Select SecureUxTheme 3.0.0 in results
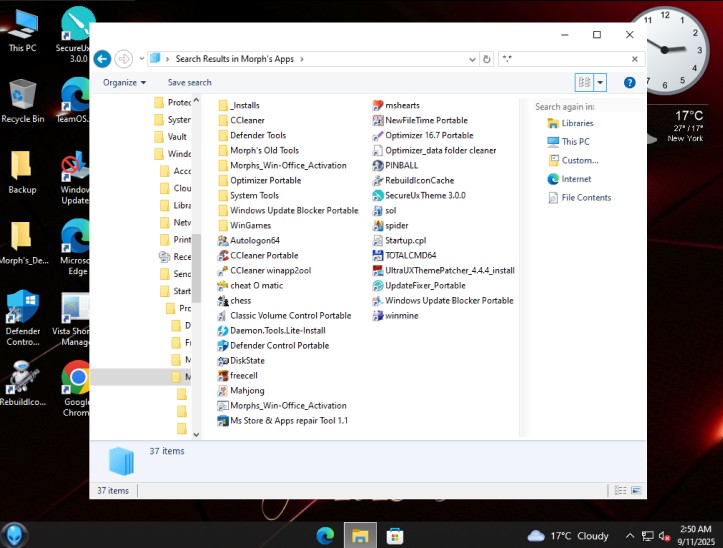 [419, 196]
